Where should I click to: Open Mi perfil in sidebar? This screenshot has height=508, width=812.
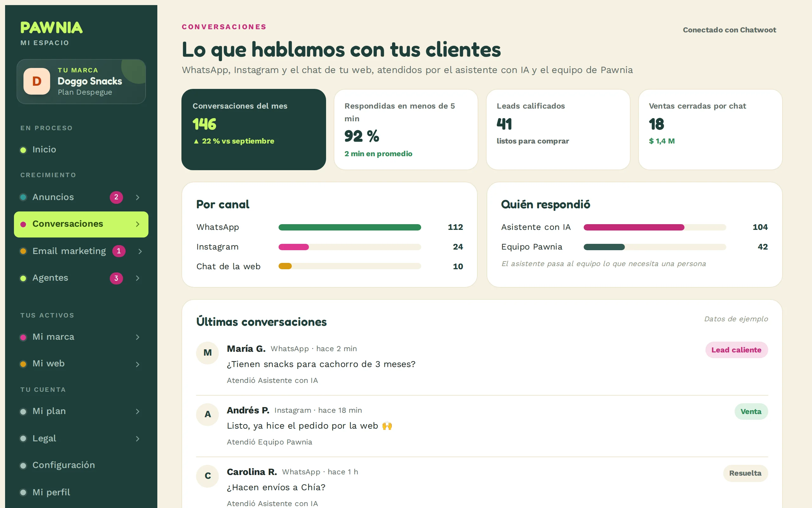(81, 492)
